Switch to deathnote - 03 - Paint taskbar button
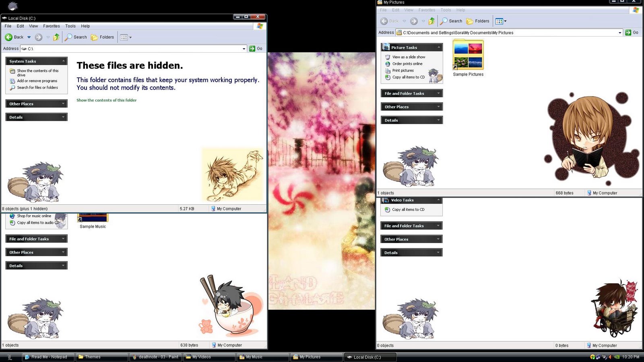644x362 pixels. click(x=156, y=357)
